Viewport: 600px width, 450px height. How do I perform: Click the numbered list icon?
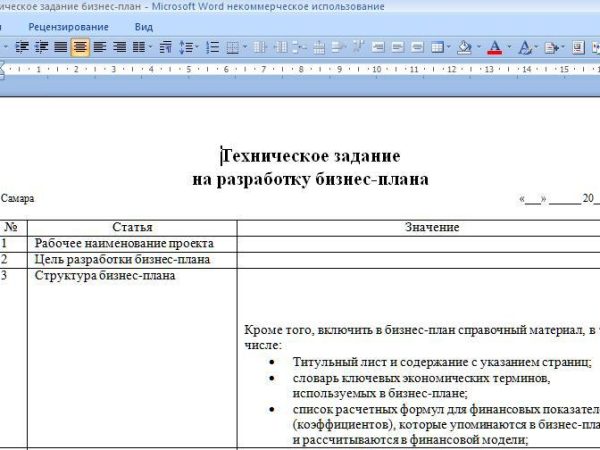pyautogui.click(x=212, y=47)
